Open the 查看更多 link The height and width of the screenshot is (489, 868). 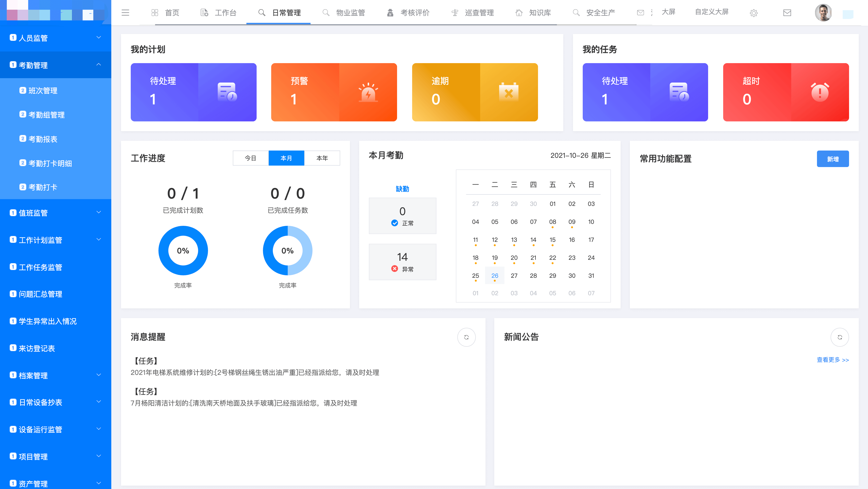(x=833, y=360)
